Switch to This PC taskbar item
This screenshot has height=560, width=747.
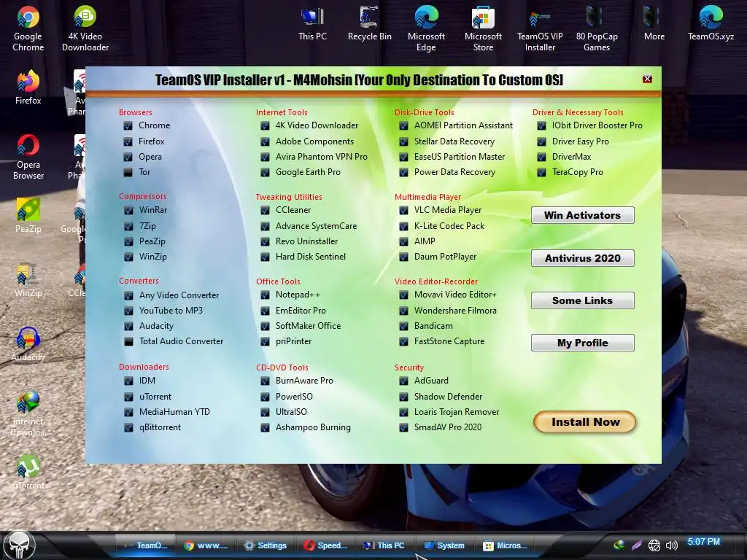coord(384,545)
